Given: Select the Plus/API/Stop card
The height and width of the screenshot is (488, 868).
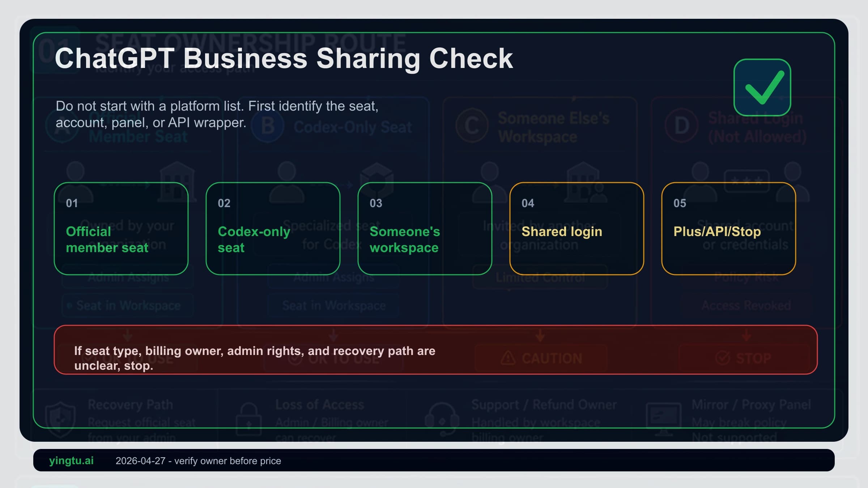Looking at the screenshot, I should 729,229.
